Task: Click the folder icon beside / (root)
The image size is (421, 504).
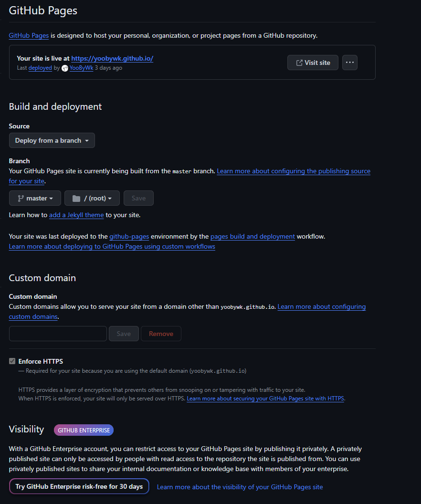Action: (x=76, y=199)
